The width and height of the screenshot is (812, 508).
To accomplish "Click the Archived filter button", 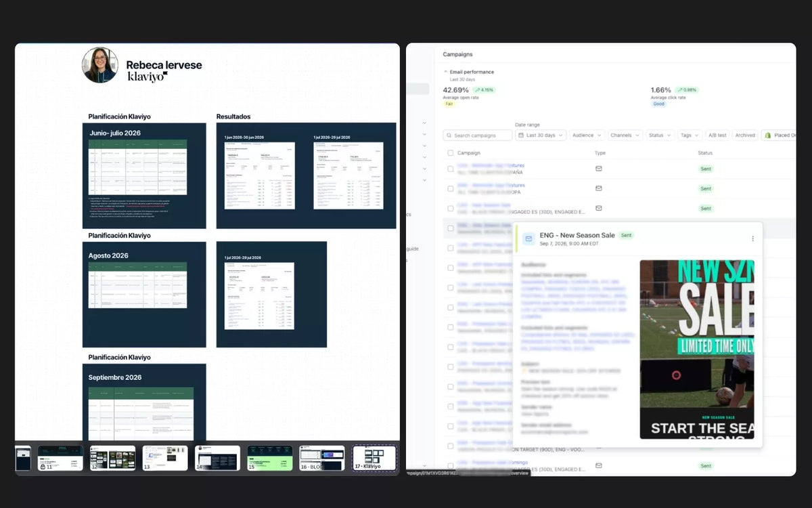I will (x=745, y=135).
